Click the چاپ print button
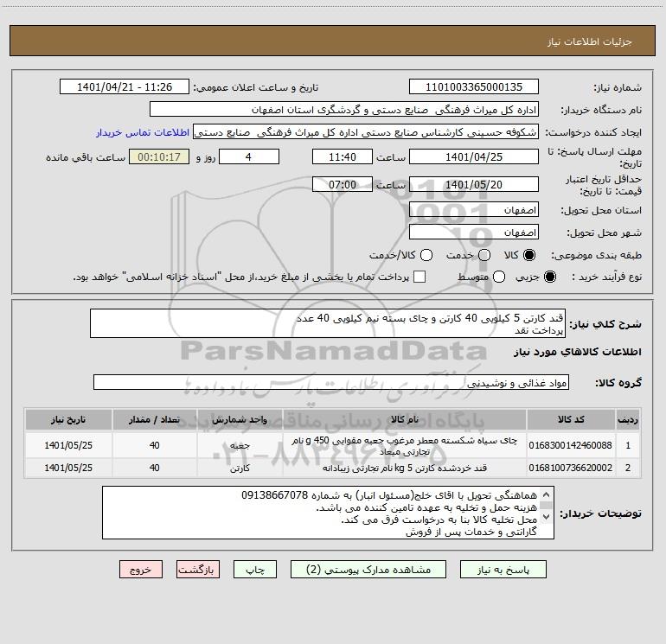666x644 pixels. pyautogui.click(x=255, y=570)
